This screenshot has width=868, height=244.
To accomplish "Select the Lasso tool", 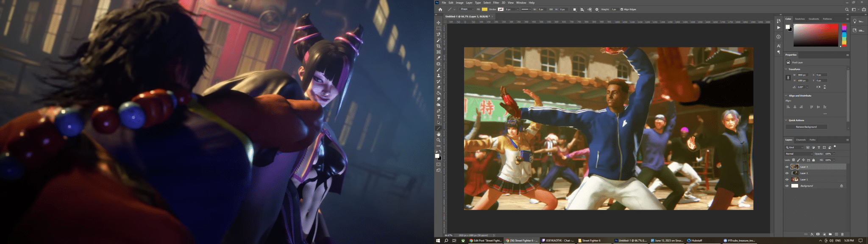I will [x=439, y=34].
